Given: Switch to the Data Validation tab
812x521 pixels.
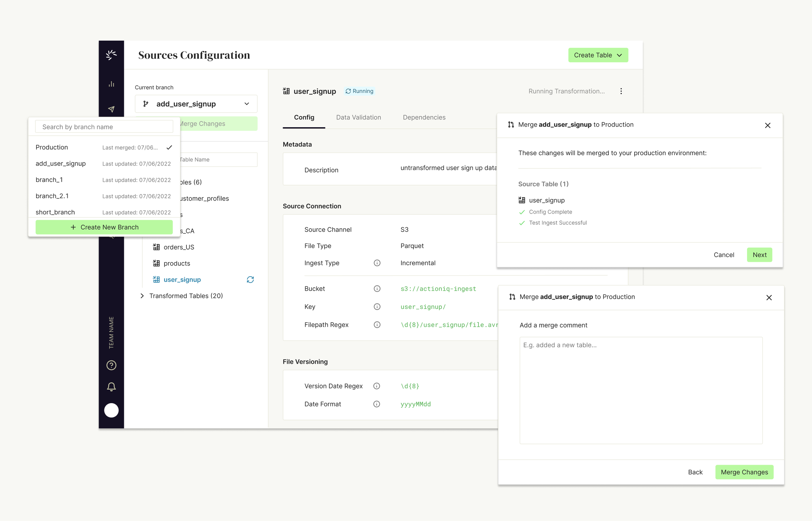Looking at the screenshot, I should [x=358, y=118].
